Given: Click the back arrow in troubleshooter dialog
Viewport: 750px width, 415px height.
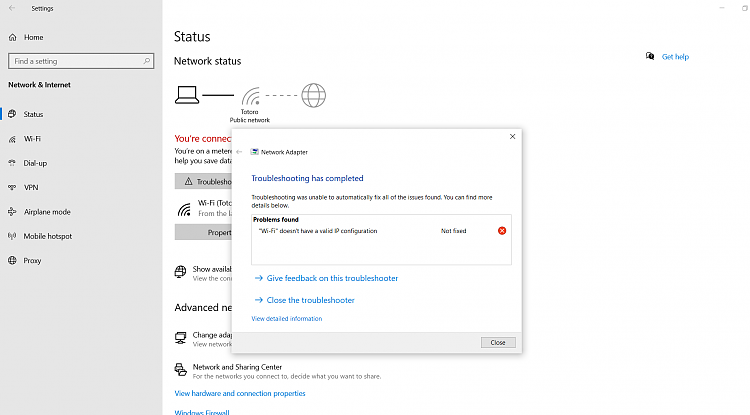Looking at the screenshot, I should click(239, 152).
